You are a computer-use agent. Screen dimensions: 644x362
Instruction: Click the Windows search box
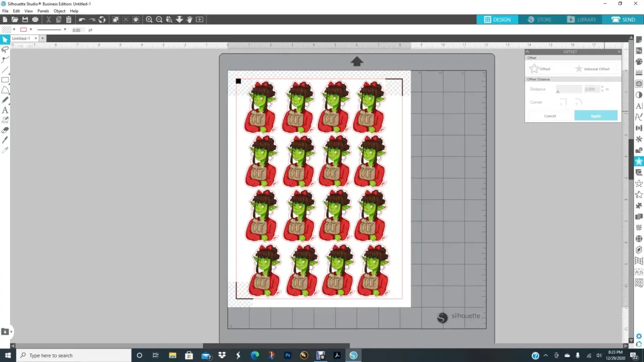coord(74,355)
